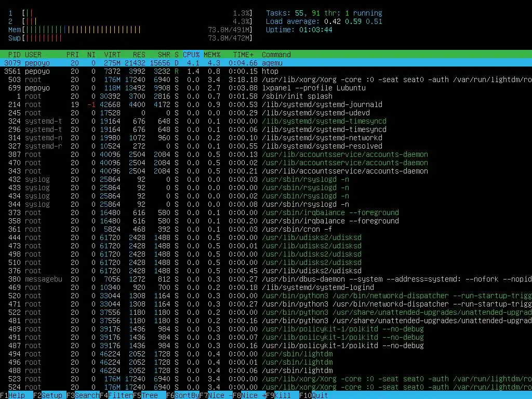
Task: Select the accounts-daemon row with PID 470
Action: (x=266, y=163)
